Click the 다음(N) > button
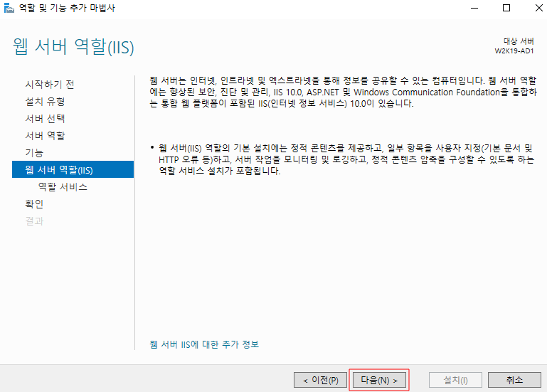 tap(379, 380)
